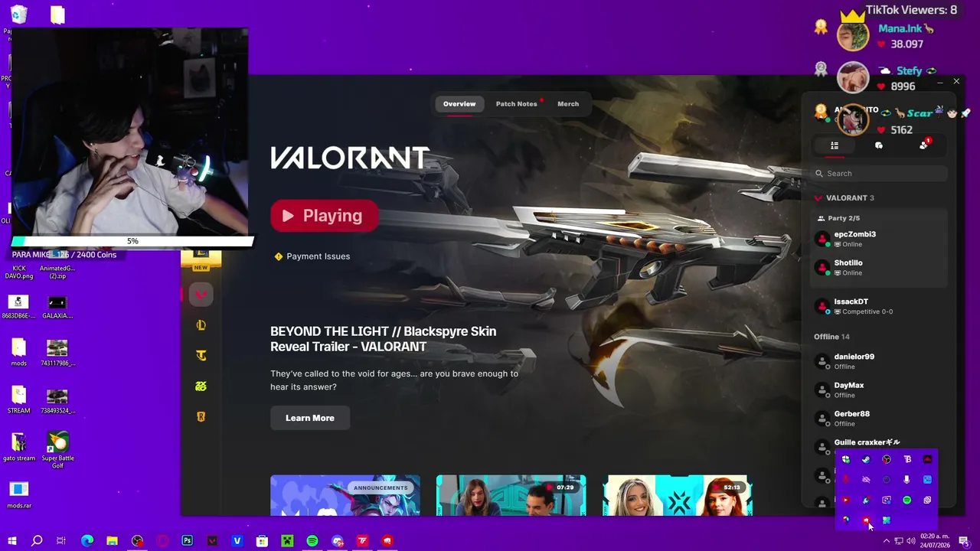The image size is (980, 551).
Task: Select offline friend DayMax
Action: (x=879, y=390)
